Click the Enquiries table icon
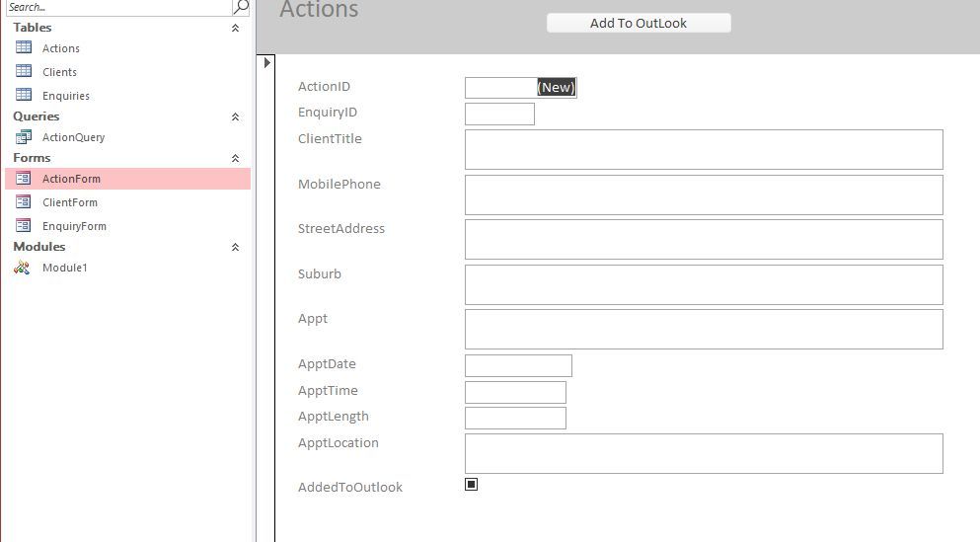 point(24,95)
